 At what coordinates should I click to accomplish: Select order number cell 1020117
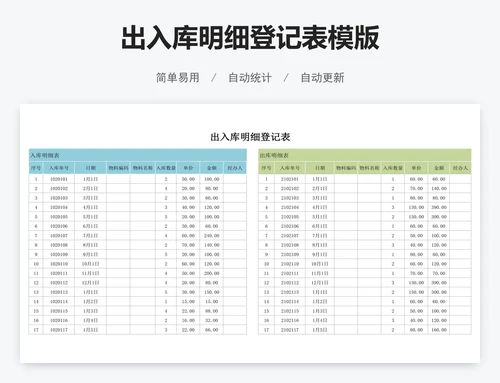pos(59,330)
